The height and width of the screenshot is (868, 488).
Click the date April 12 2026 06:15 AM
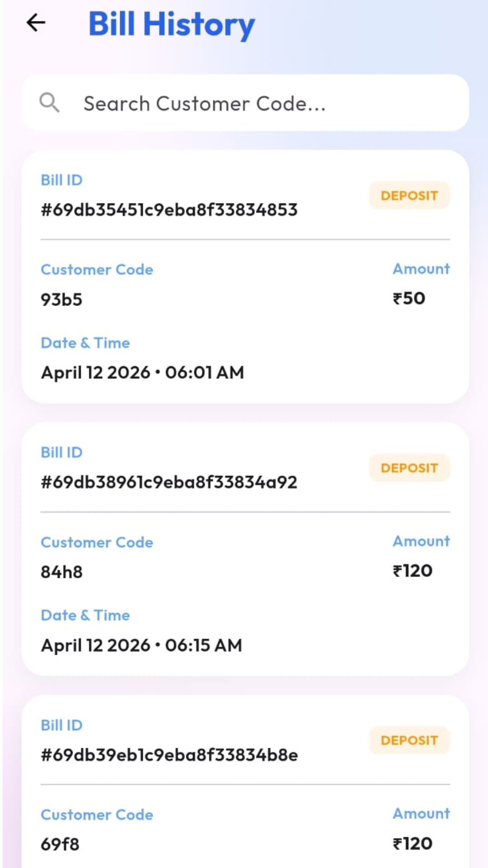pos(141,645)
